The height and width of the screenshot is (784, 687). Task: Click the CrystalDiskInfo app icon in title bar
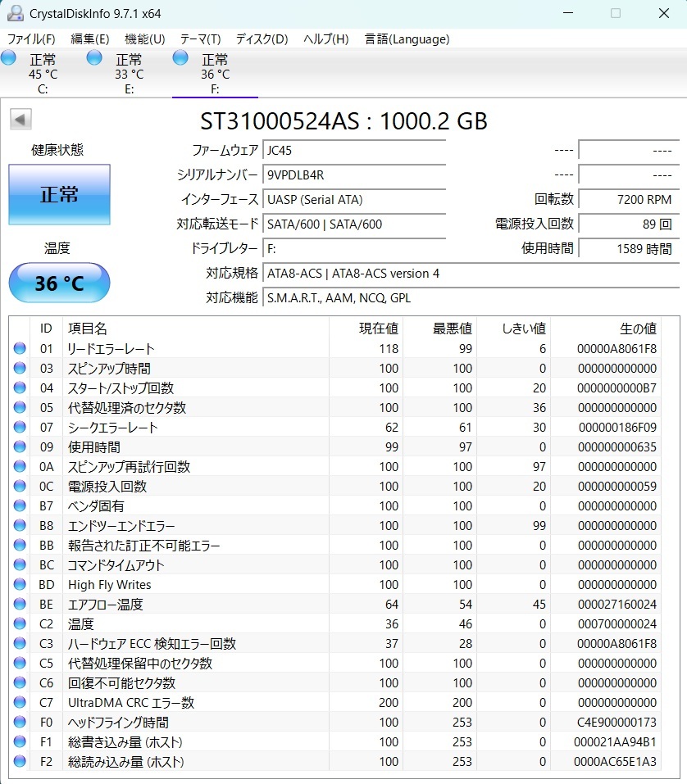pos(15,13)
